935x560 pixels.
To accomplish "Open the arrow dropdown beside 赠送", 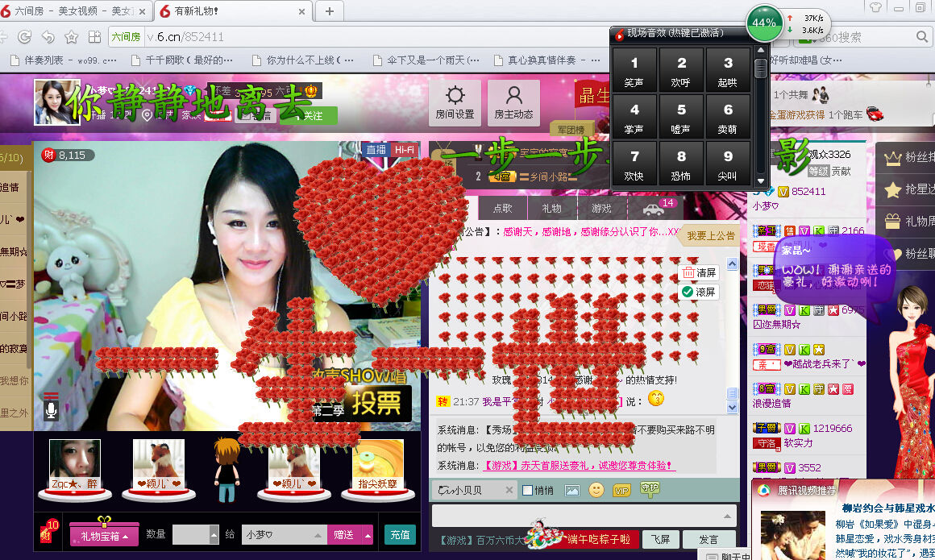I will coord(368,535).
